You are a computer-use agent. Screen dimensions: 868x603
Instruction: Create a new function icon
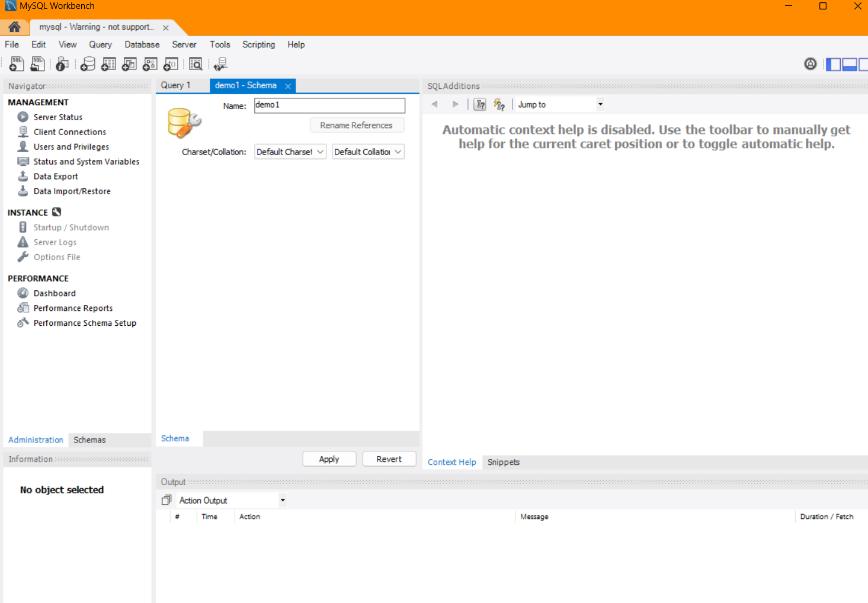tap(171, 64)
